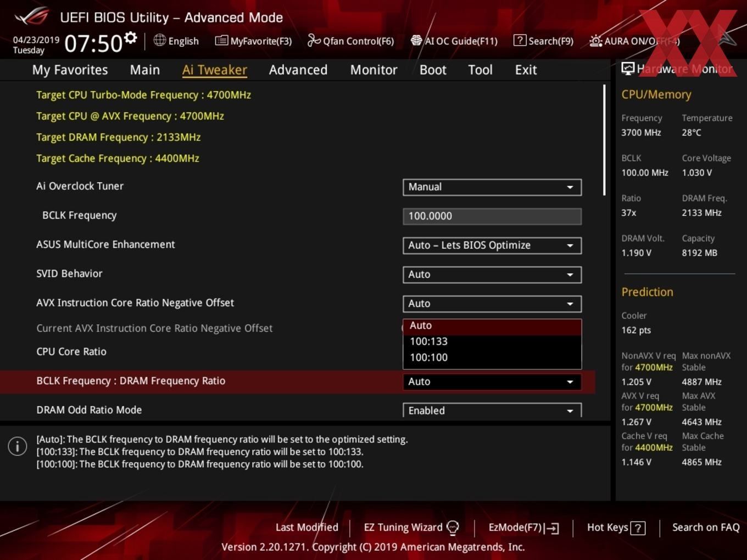Open MyFavorite(F3) menu
Viewport: 747px width, 560px height.
(253, 41)
